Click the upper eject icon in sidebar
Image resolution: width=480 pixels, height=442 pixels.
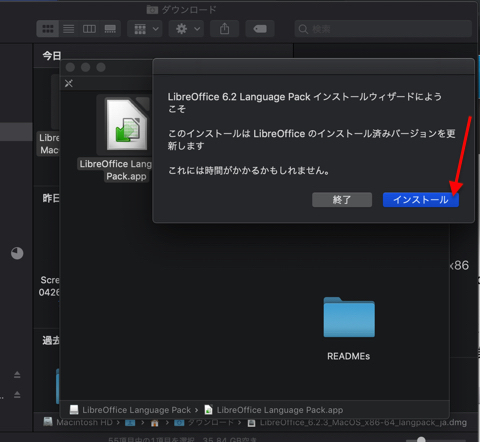pos(17,375)
